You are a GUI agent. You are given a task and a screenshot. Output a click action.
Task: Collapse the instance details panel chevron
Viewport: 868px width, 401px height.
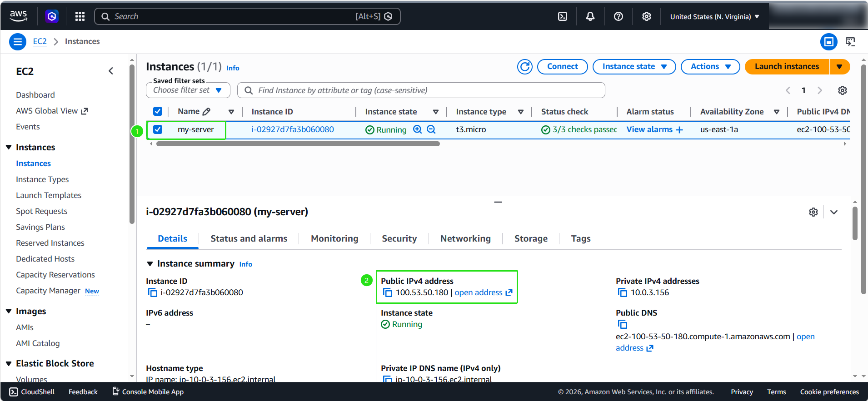[x=834, y=212]
